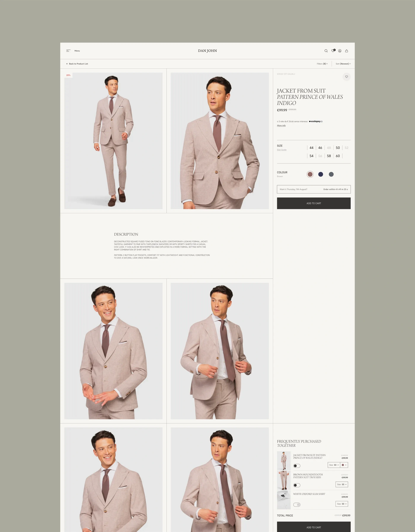This screenshot has width=415, height=532.
Task: Click the scalapay info icon
Action: click(322, 122)
